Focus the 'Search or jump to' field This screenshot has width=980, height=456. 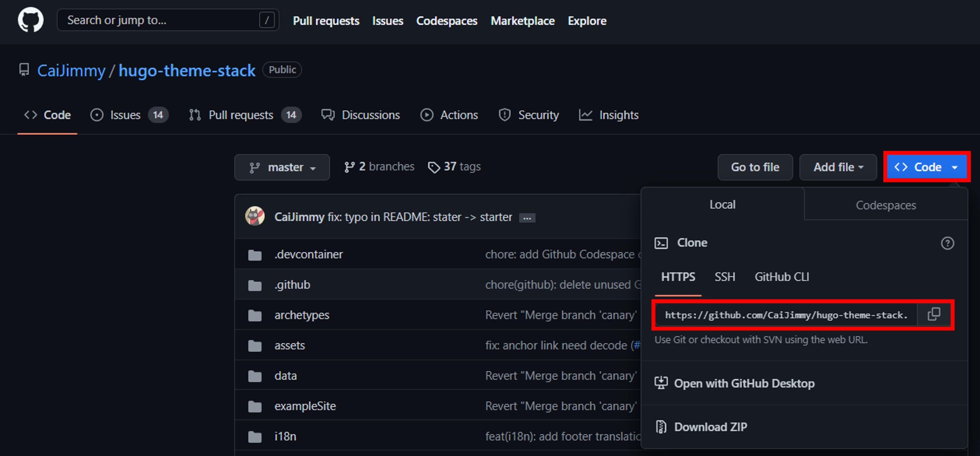[x=168, y=20]
